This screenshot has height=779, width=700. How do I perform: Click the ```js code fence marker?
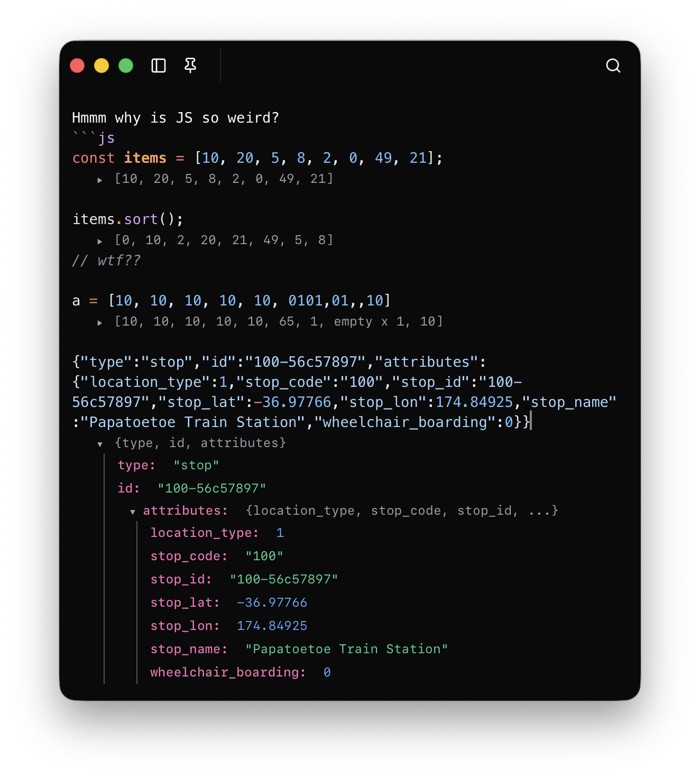click(x=93, y=137)
